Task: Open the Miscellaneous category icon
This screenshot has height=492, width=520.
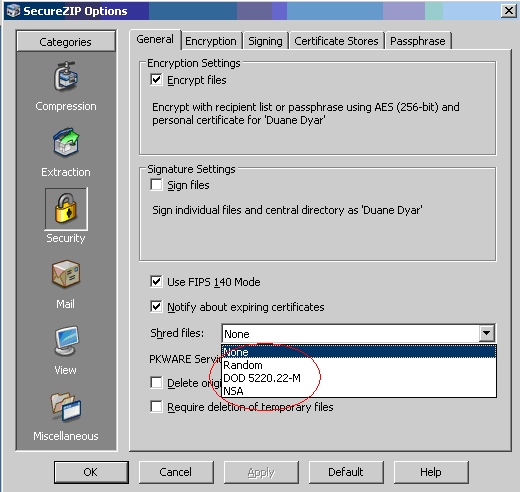Action: [66, 407]
